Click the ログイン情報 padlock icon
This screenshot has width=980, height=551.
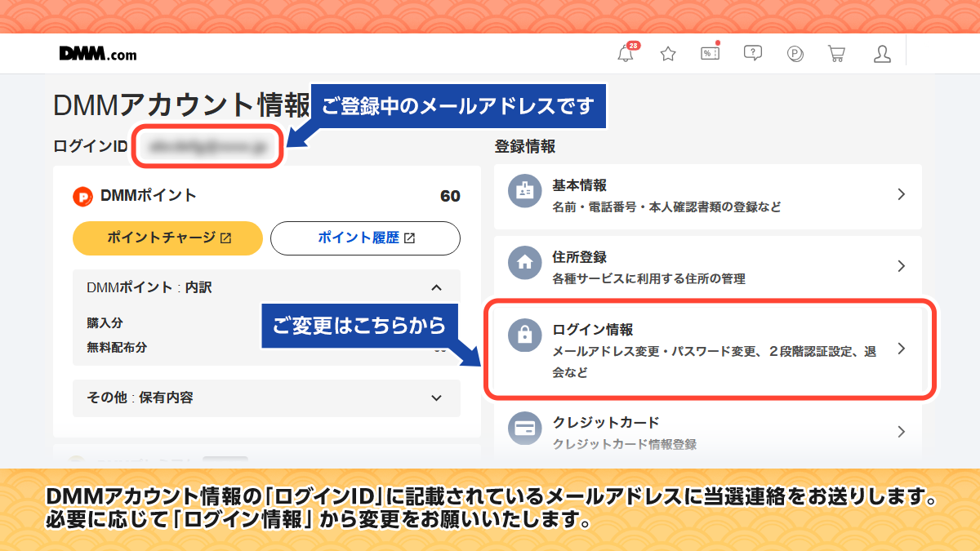[x=525, y=335]
